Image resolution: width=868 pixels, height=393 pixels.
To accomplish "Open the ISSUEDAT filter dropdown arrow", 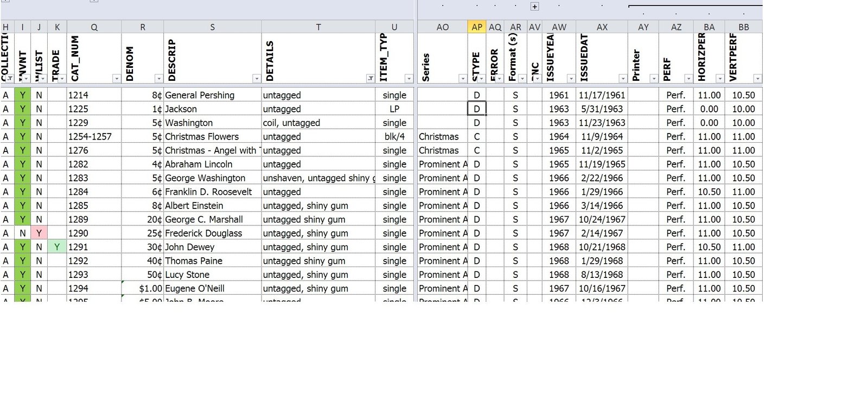I will pyautogui.click(x=622, y=79).
